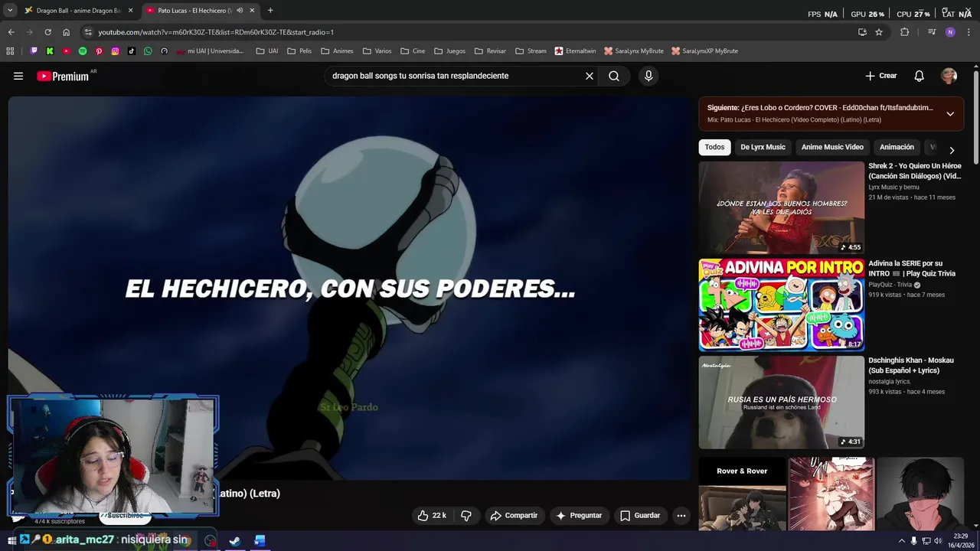Open mi UAI Universidad bookmark
Viewport: 980px width, 551px height.
pos(210,51)
